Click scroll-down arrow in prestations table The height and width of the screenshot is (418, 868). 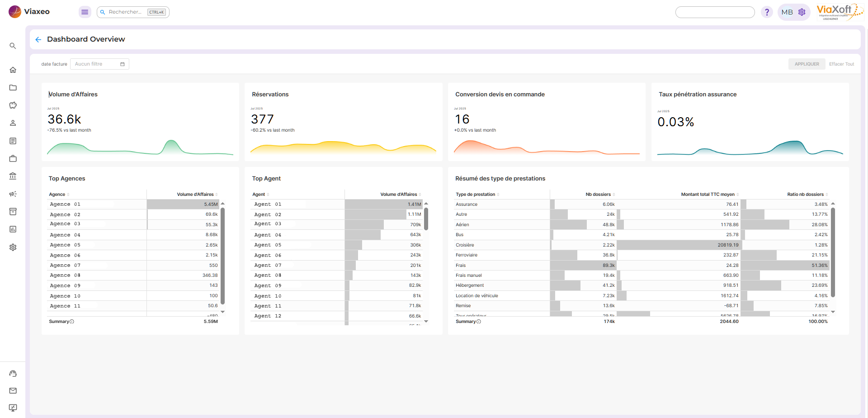tap(833, 312)
